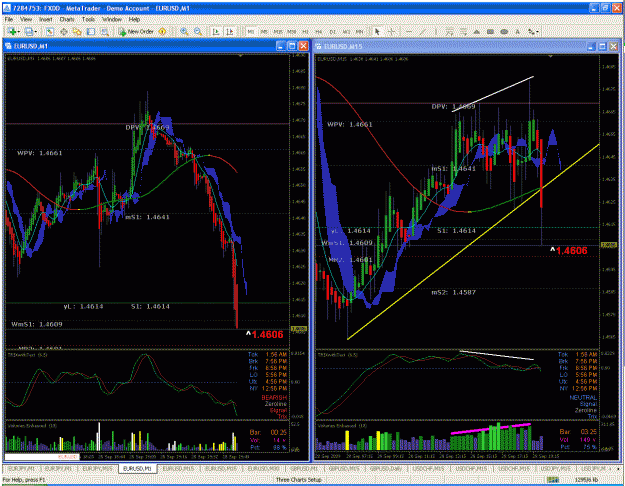Open the Strategy Tester
This screenshot has height=486, width=625.
(x=104, y=31)
